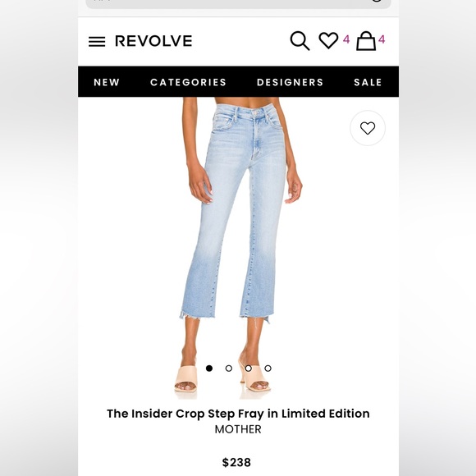Open the CATEGORIES menu item
This screenshot has height=476, width=476.
(188, 82)
